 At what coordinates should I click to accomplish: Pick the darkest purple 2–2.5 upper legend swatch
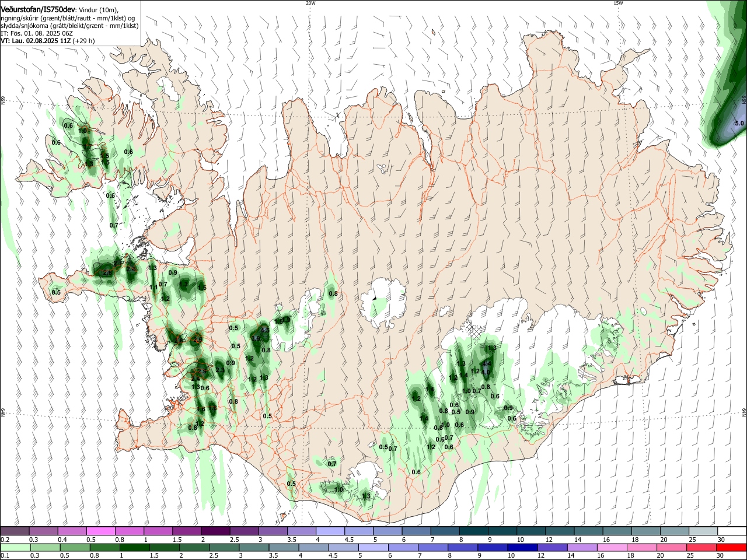click(x=215, y=531)
